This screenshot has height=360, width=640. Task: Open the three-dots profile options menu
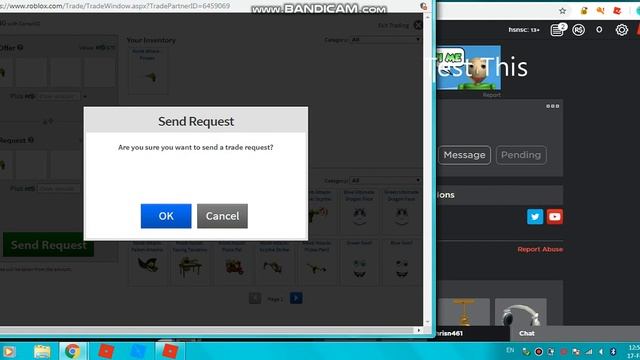click(x=553, y=106)
